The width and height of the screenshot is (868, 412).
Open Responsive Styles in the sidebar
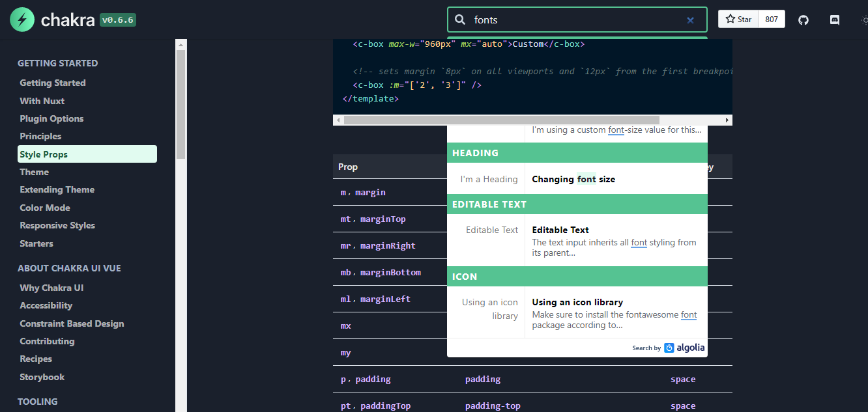tap(57, 225)
